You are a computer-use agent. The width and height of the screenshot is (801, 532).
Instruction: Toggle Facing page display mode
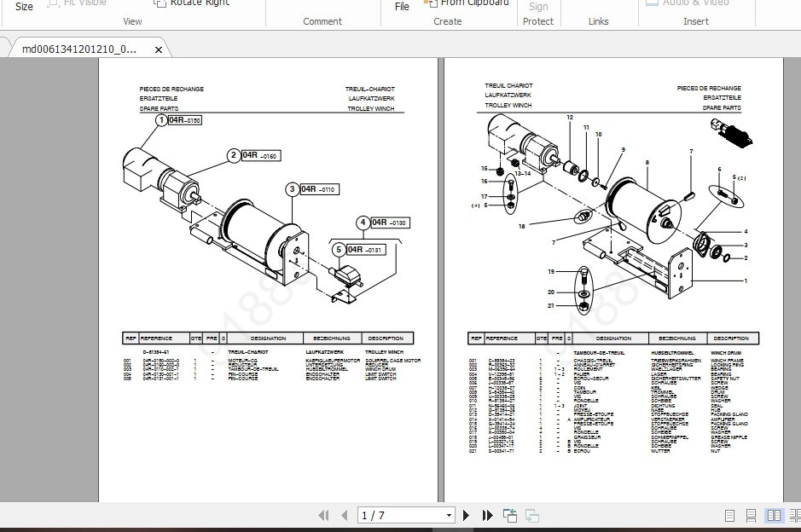click(773, 516)
